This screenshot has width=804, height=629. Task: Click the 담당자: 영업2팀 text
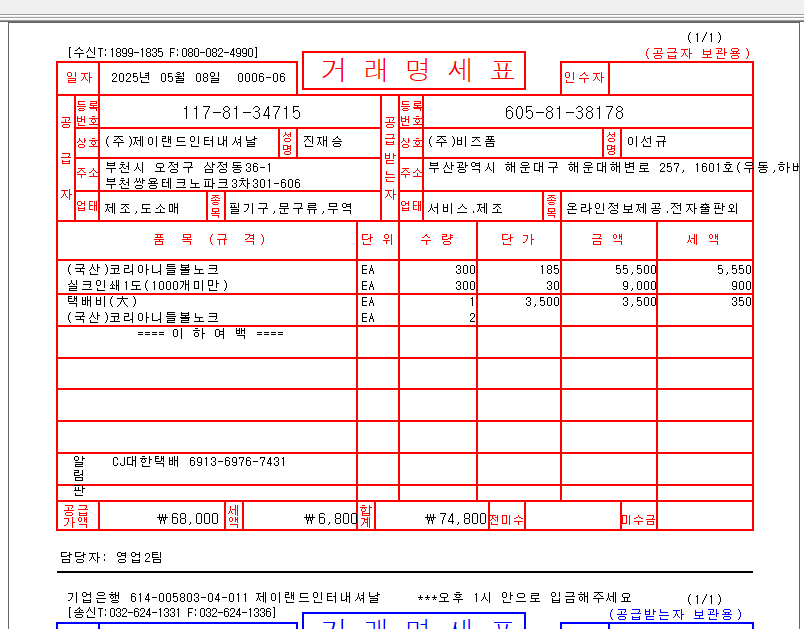[x=101, y=553]
